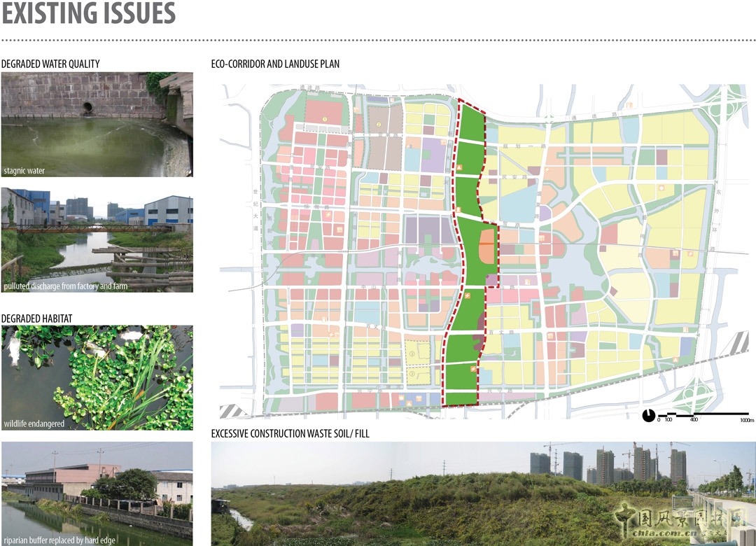Open the riparian buffer hard edge photo
This screenshot has width=756, height=546.
tap(97, 493)
